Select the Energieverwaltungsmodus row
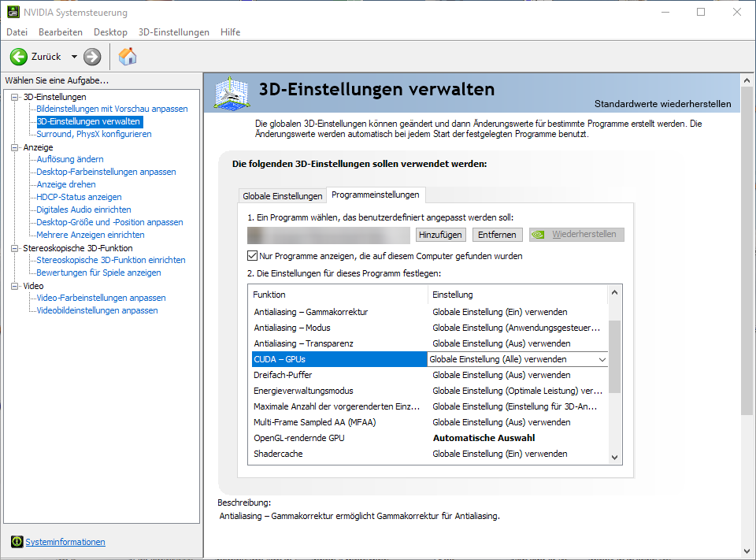Image resolution: width=756 pixels, height=560 pixels. click(429, 391)
